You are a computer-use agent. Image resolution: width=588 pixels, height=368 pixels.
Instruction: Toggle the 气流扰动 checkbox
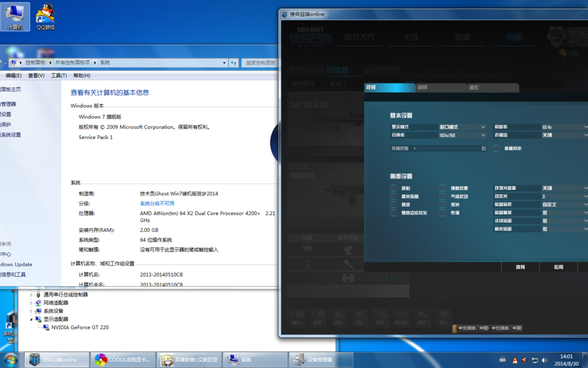443,197
